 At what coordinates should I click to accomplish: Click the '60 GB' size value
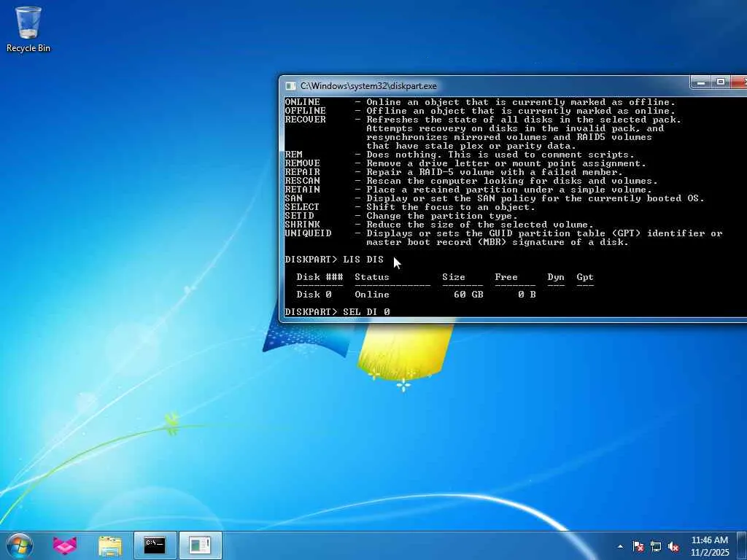[469, 295]
